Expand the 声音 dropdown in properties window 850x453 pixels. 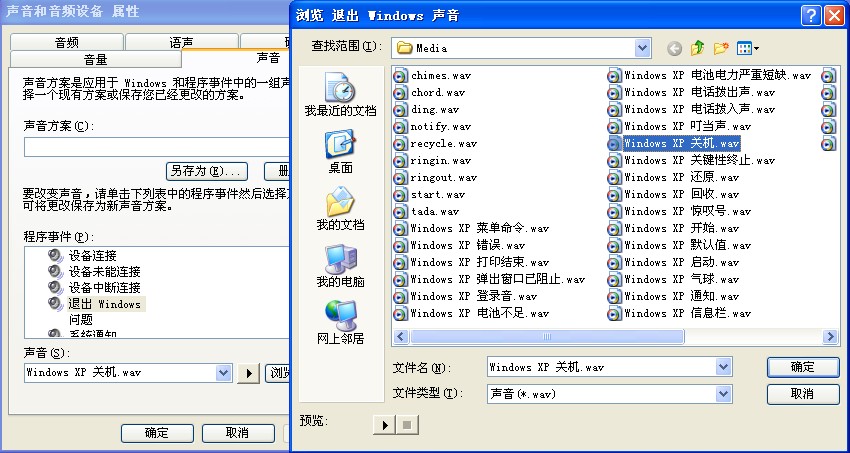coord(224,373)
